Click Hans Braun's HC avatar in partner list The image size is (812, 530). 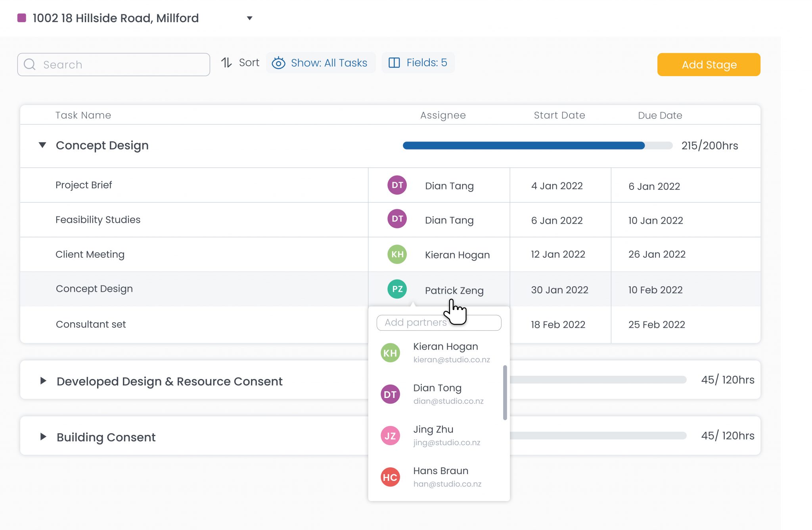390,477
